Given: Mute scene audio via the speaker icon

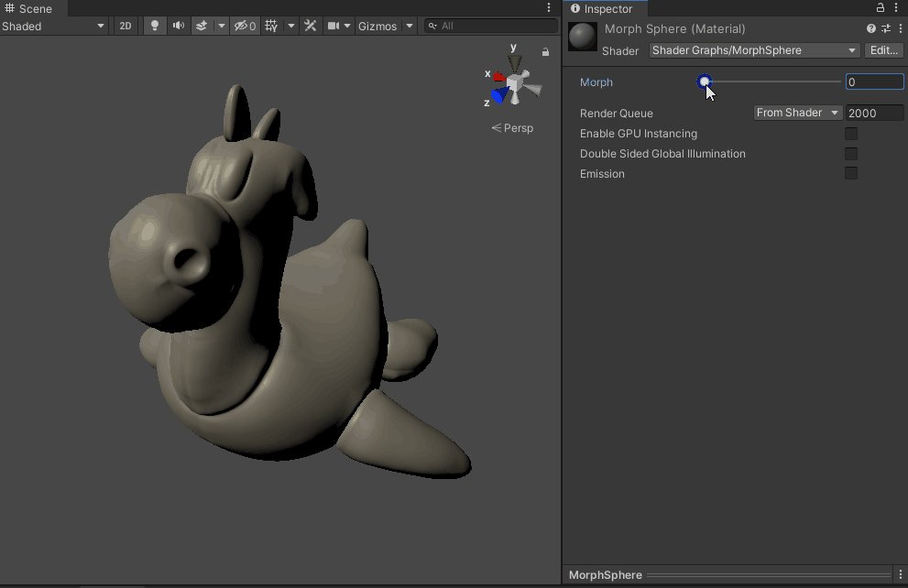Looking at the screenshot, I should [x=177, y=26].
